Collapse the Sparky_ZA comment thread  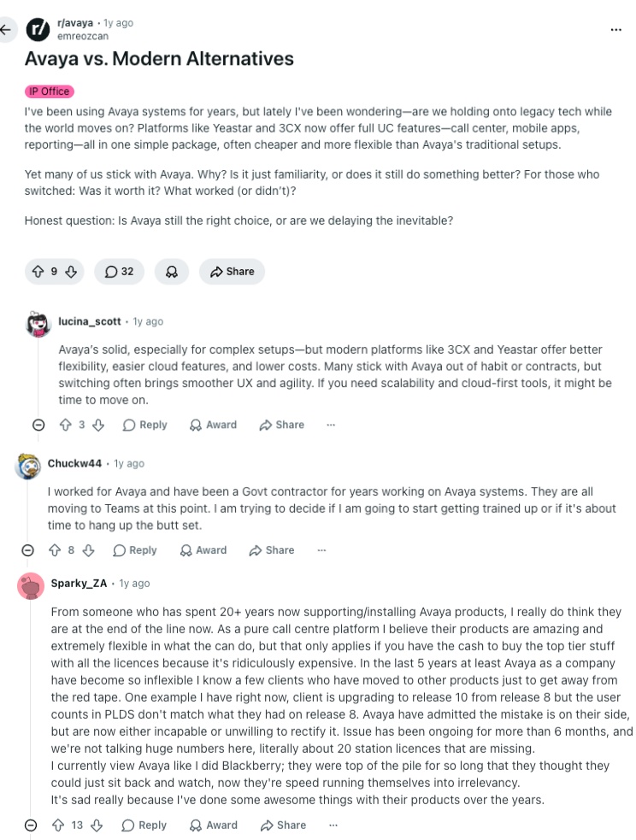tap(31, 825)
